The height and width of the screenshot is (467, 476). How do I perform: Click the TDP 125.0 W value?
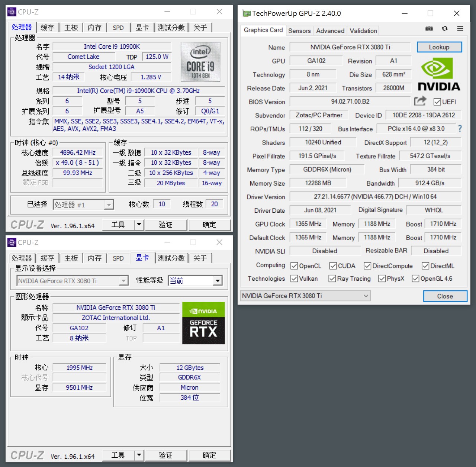pyautogui.click(x=157, y=57)
